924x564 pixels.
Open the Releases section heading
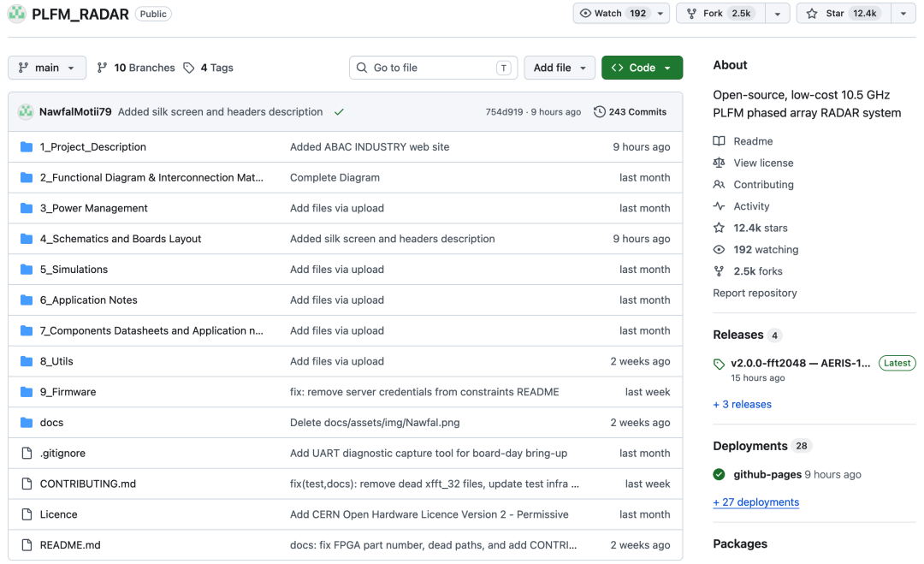(737, 335)
